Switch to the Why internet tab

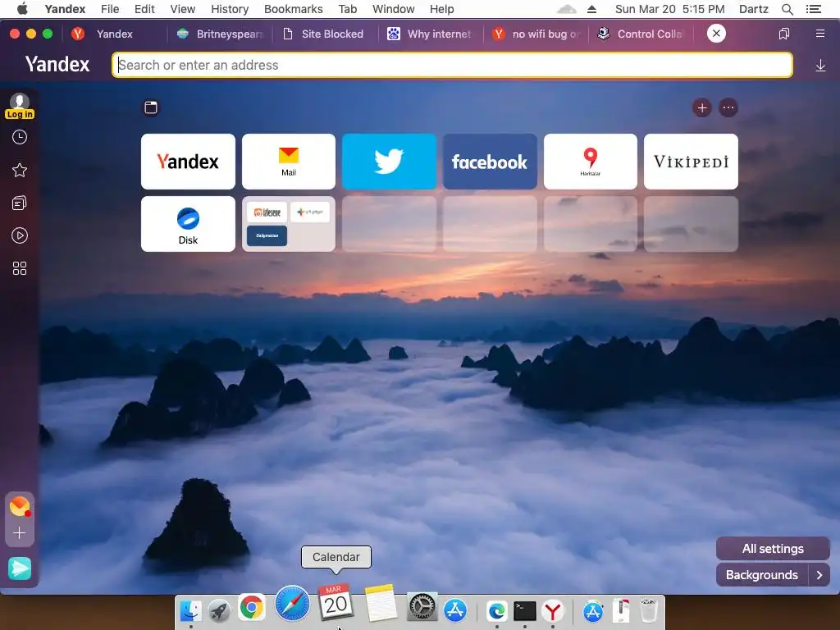(431, 34)
